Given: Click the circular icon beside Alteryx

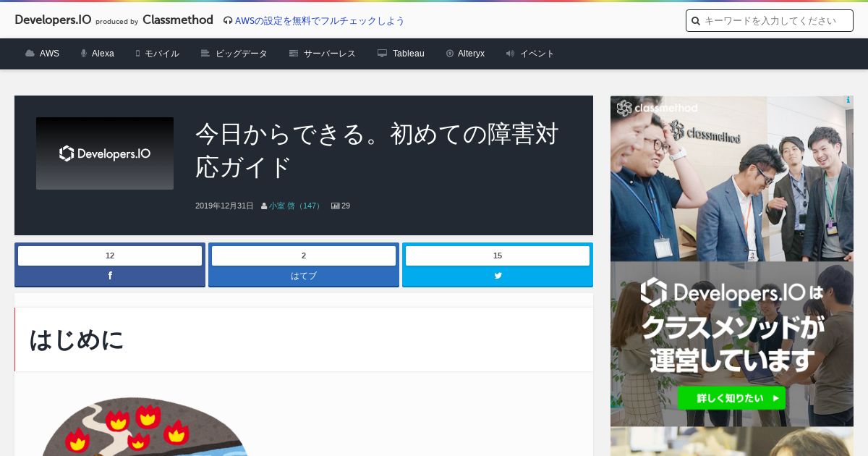Looking at the screenshot, I should click(x=450, y=54).
